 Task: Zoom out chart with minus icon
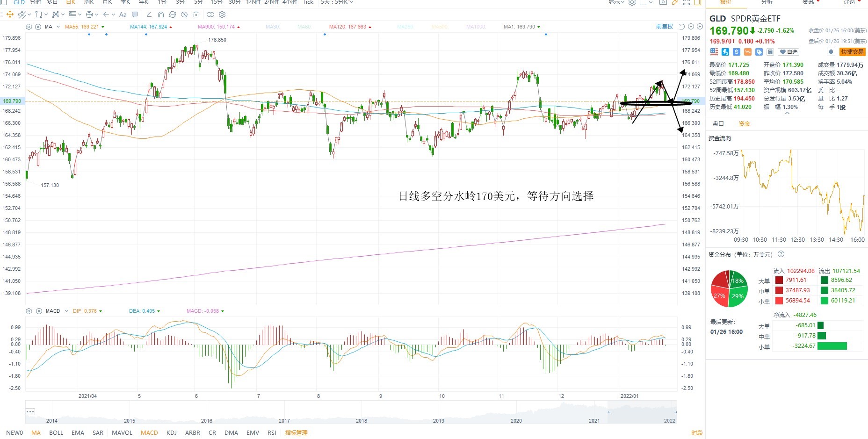pyautogui.click(x=691, y=27)
